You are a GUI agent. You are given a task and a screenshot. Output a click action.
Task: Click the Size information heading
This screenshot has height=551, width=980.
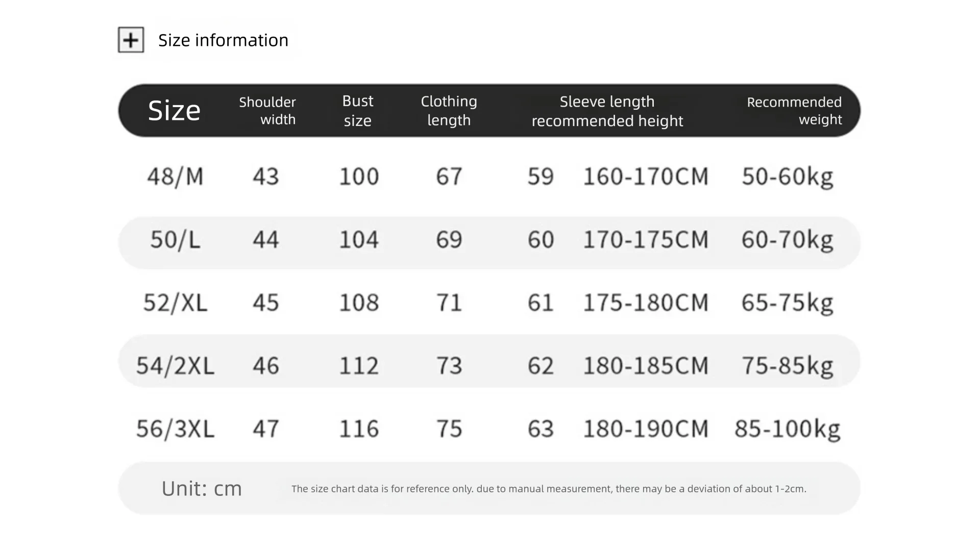pos(223,40)
